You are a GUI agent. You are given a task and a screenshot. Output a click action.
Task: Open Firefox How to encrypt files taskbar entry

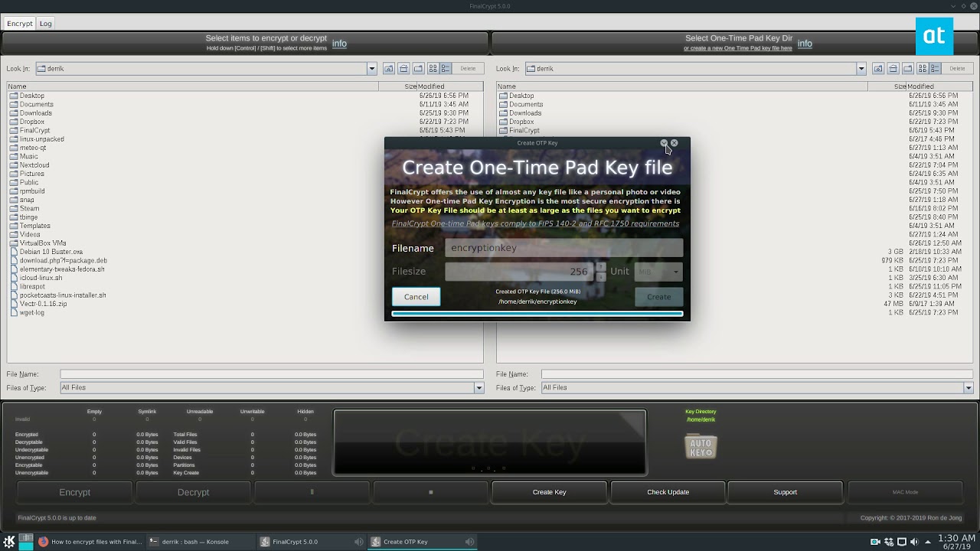click(x=90, y=542)
